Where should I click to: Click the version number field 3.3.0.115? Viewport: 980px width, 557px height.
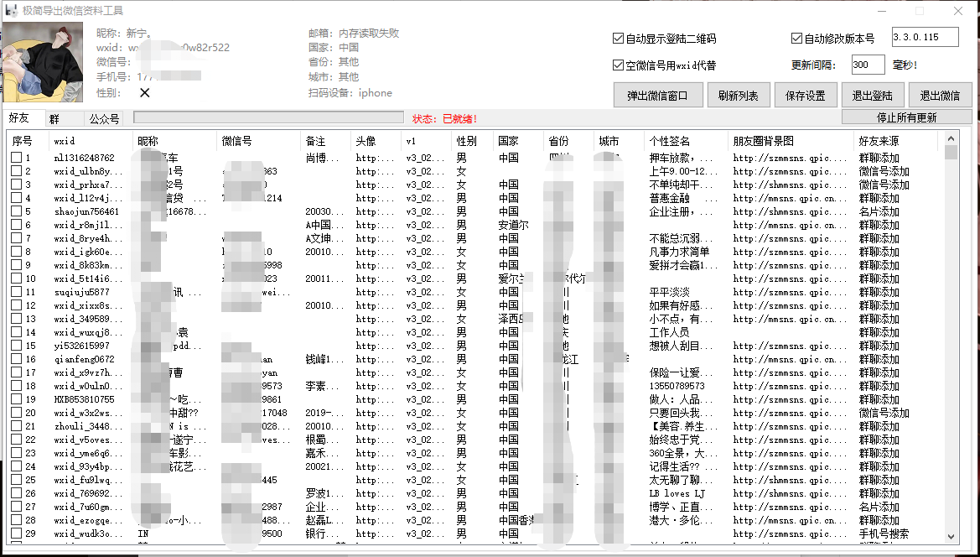tap(925, 37)
